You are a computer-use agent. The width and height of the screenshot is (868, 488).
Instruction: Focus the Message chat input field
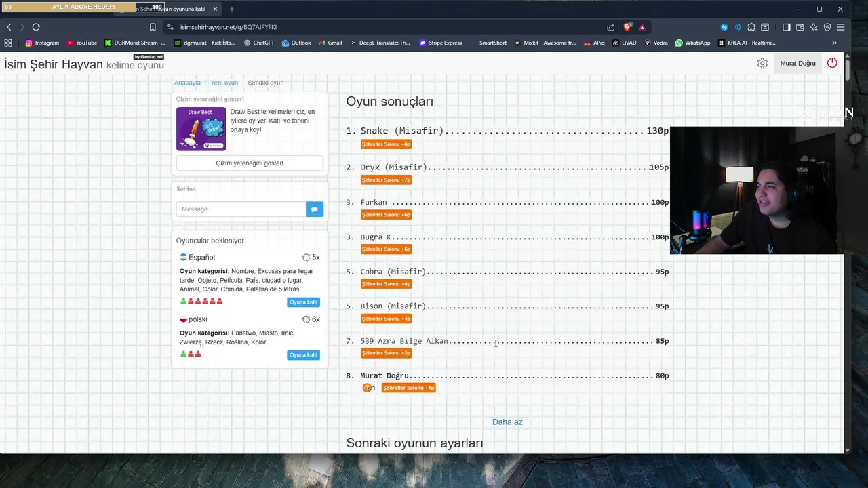pos(241,209)
